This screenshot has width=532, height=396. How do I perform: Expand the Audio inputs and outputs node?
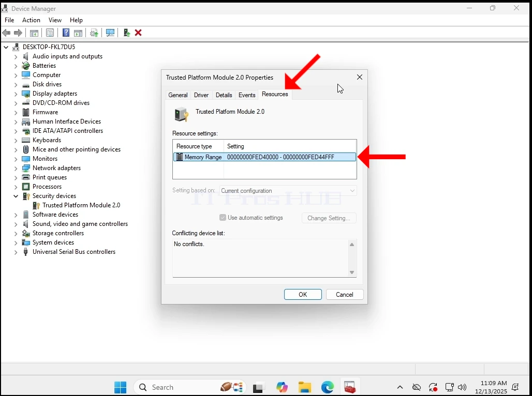click(16, 57)
